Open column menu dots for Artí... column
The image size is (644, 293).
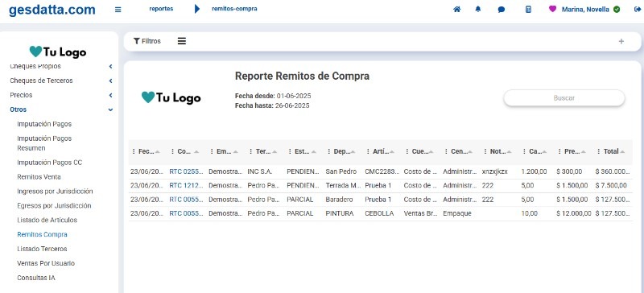368,151
